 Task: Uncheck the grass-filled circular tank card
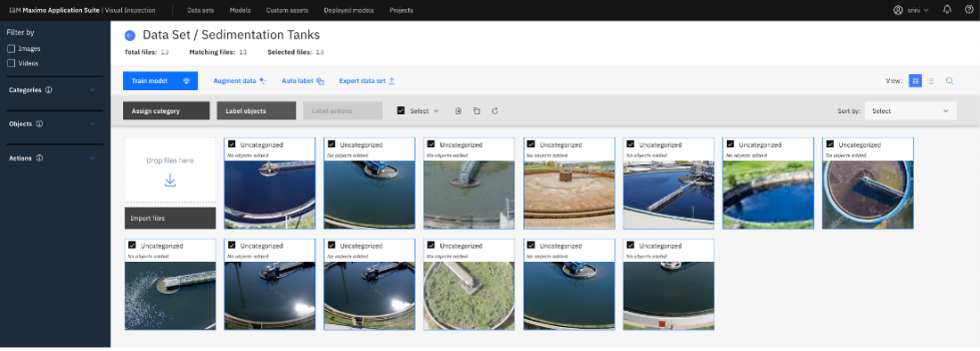click(x=431, y=246)
